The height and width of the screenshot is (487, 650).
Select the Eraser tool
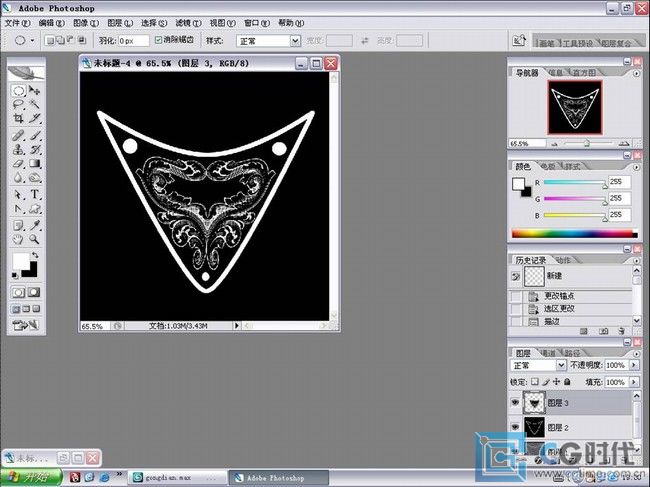(x=18, y=164)
